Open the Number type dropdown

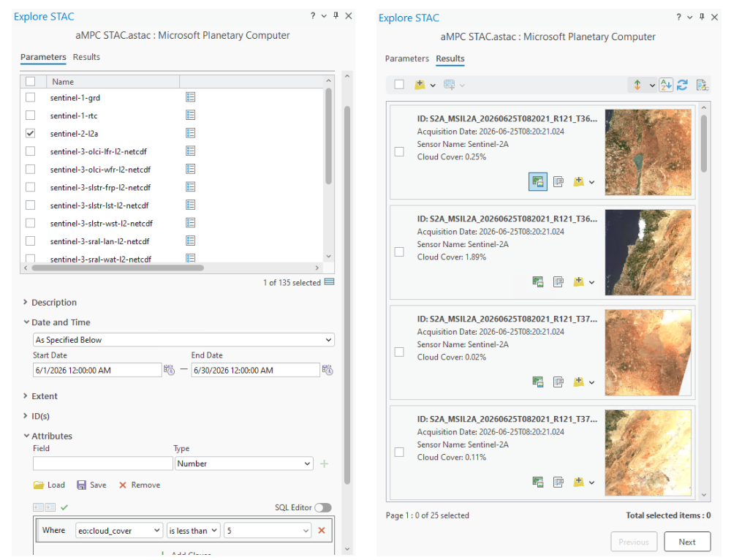(244, 463)
